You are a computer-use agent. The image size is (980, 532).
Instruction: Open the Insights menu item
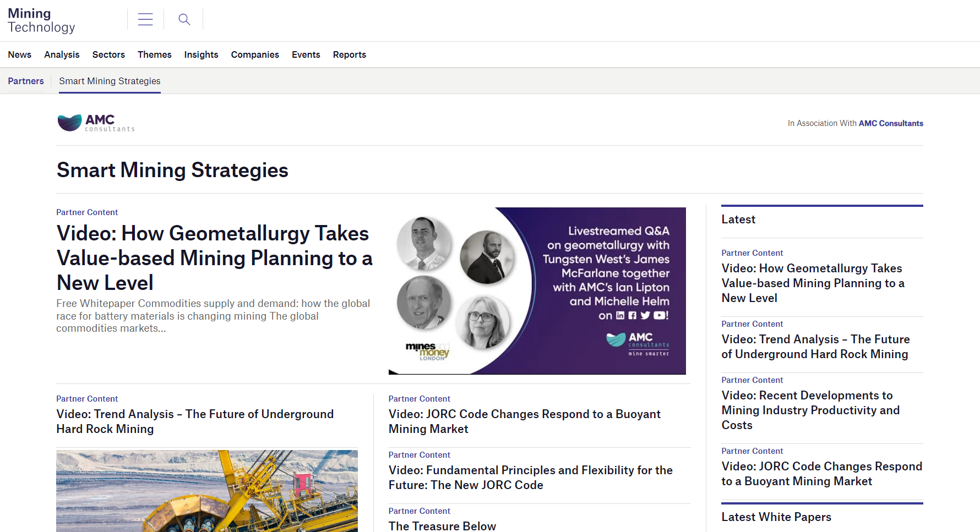point(201,54)
